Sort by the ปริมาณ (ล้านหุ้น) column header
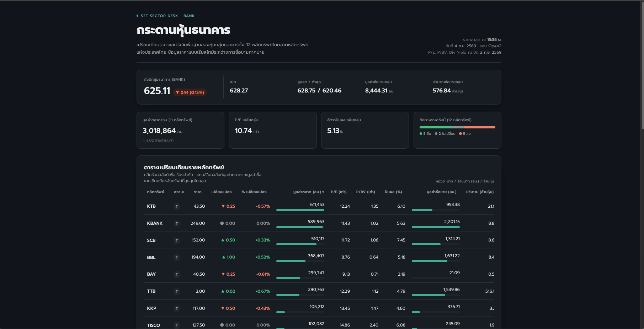 (480, 192)
